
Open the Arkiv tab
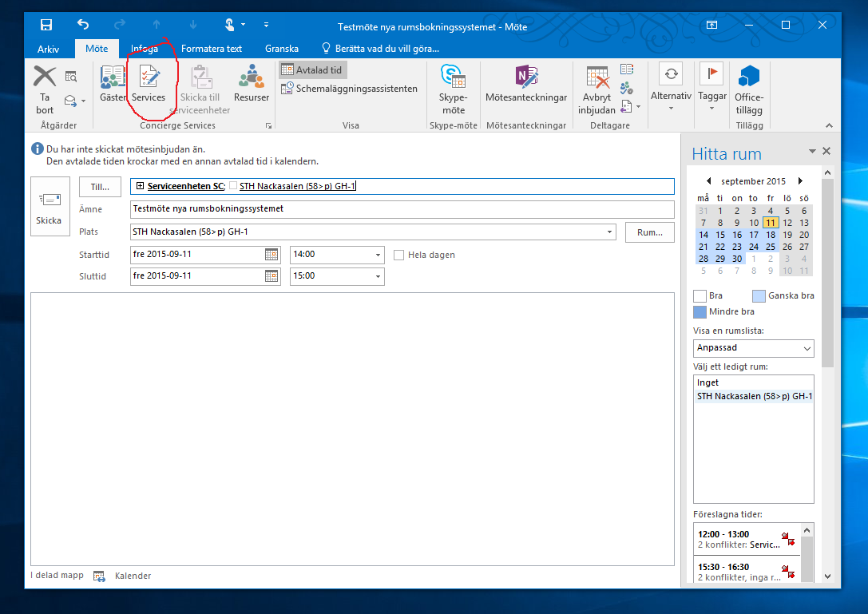coord(48,49)
